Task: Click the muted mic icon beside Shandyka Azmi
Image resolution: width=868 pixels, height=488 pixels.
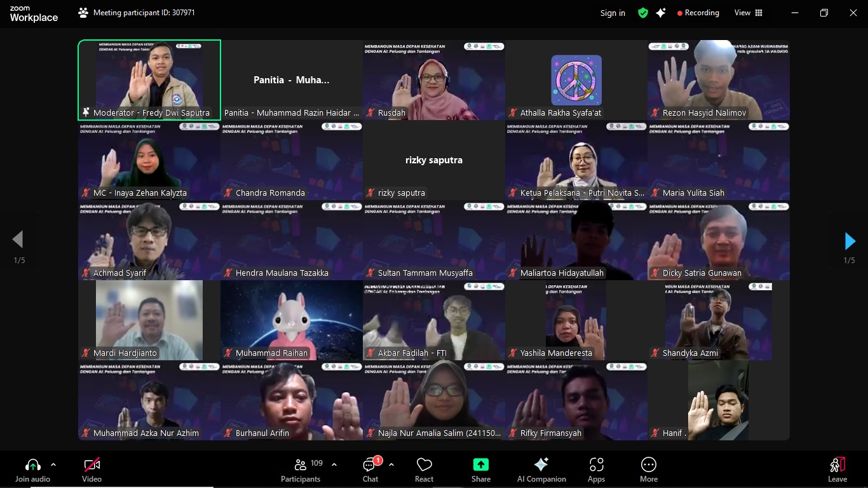Action: point(655,353)
